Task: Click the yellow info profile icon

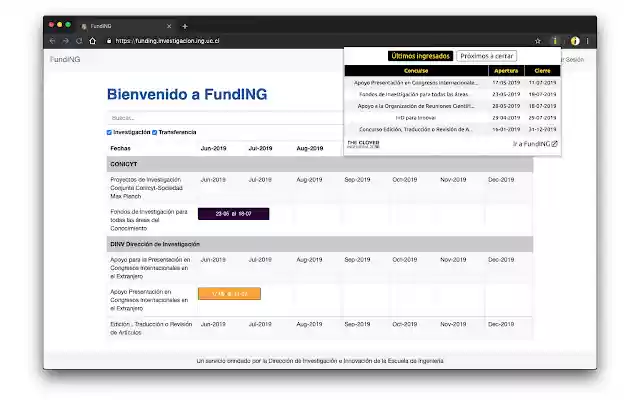Action: coord(575,41)
